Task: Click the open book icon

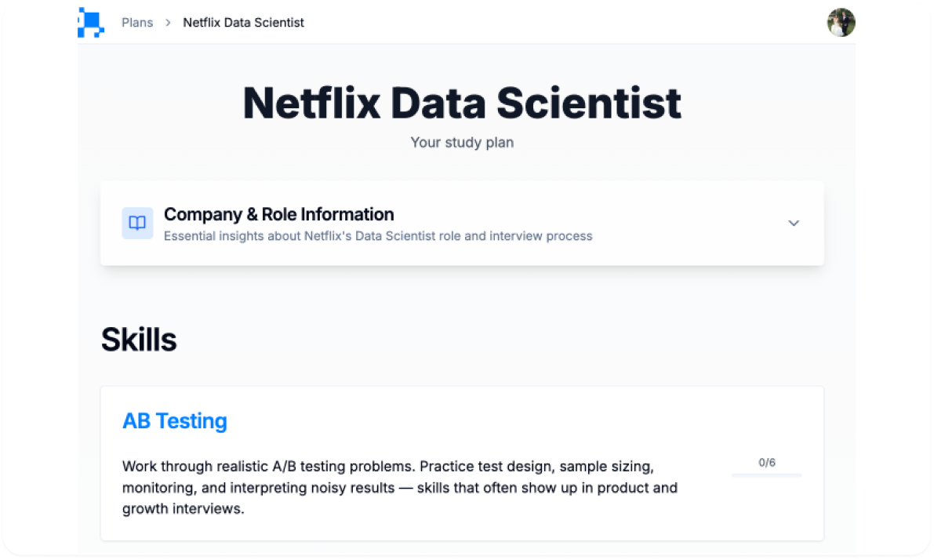Action: pyautogui.click(x=137, y=224)
